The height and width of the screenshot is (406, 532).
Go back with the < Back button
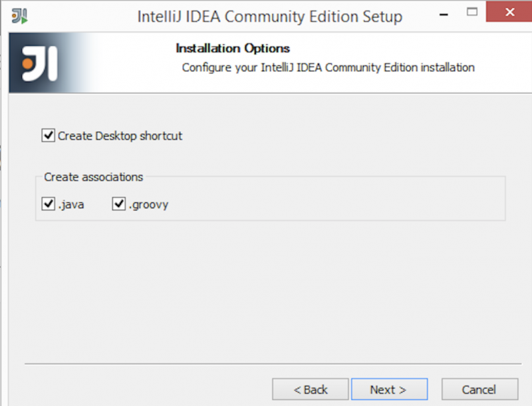[x=311, y=389]
